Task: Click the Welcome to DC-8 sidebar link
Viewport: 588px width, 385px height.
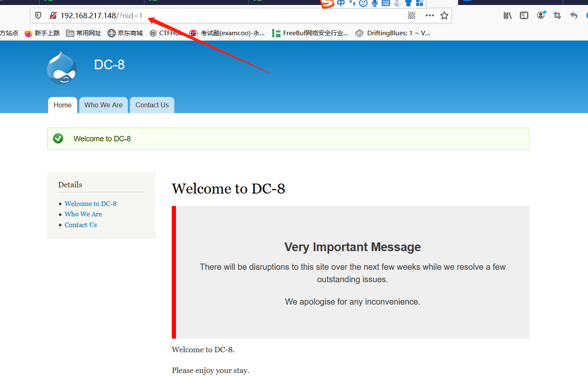Action: [90, 203]
